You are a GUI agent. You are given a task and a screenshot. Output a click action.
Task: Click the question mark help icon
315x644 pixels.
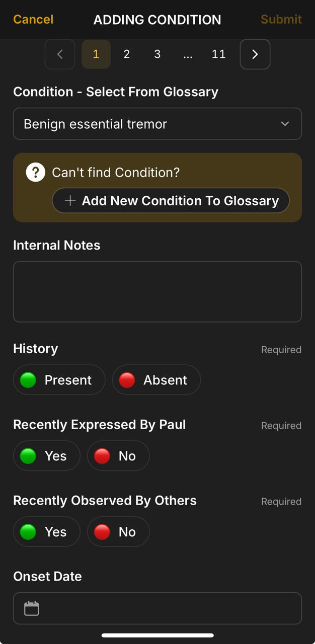point(35,172)
